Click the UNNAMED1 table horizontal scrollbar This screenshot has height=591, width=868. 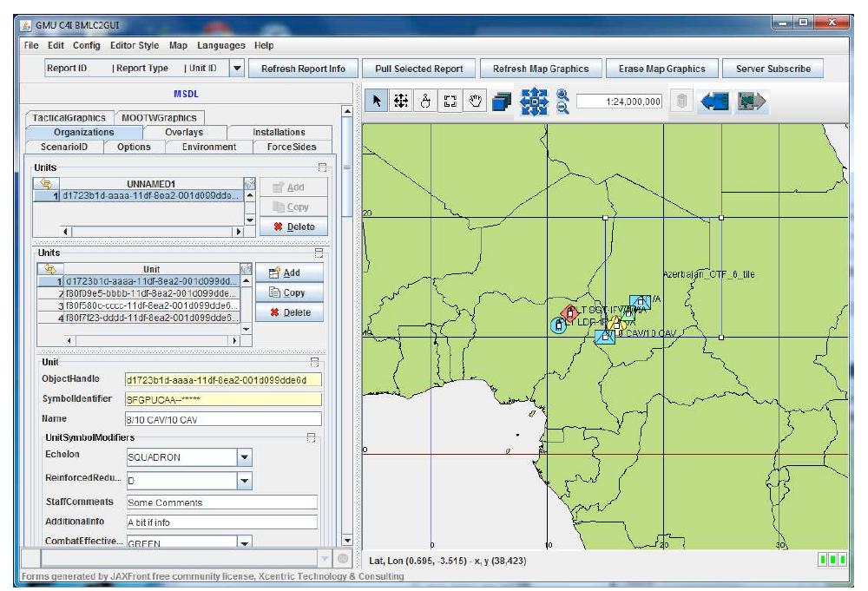coord(152,232)
